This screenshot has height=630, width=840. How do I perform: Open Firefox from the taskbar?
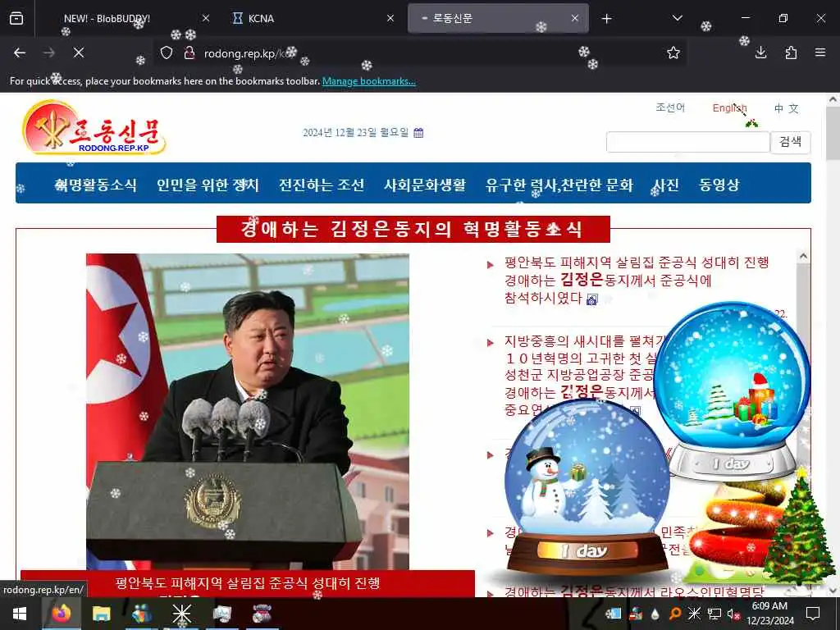(x=61, y=614)
